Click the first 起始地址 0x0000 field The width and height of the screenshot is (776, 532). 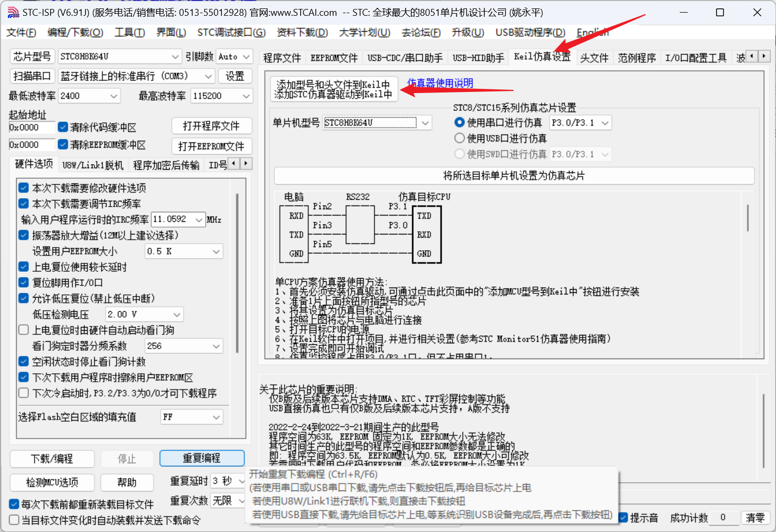[x=32, y=127]
